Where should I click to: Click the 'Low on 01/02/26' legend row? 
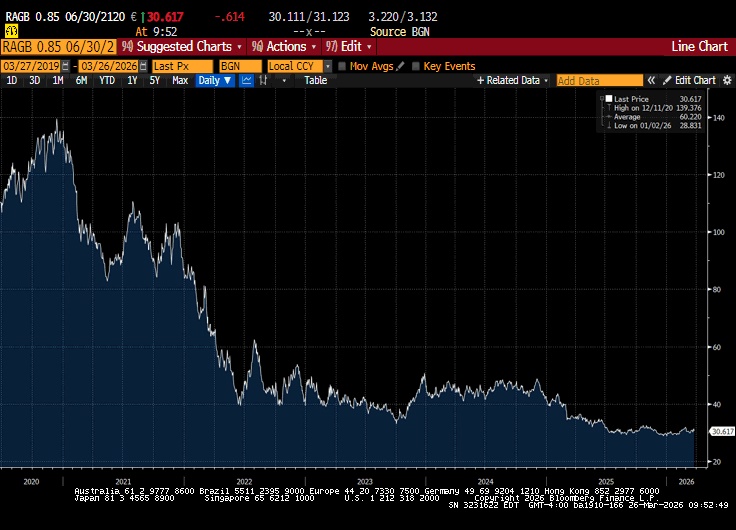pyautogui.click(x=654, y=126)
